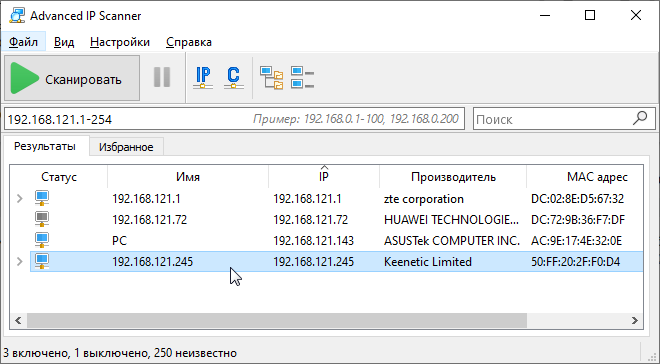The image size is (660, 364).
Task: Switch to the Избранное tab
Action: (126, 147)
